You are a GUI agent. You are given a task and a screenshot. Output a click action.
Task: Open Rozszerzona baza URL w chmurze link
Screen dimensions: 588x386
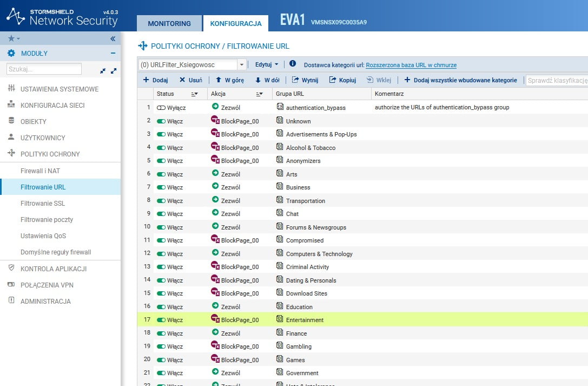[x=411, y=65]
